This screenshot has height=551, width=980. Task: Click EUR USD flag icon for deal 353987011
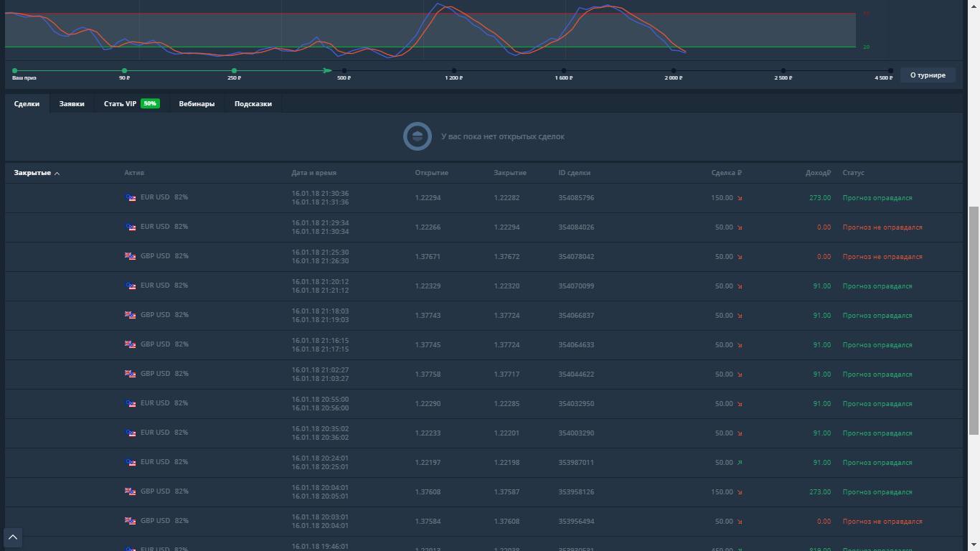click(x=131, y=462)
